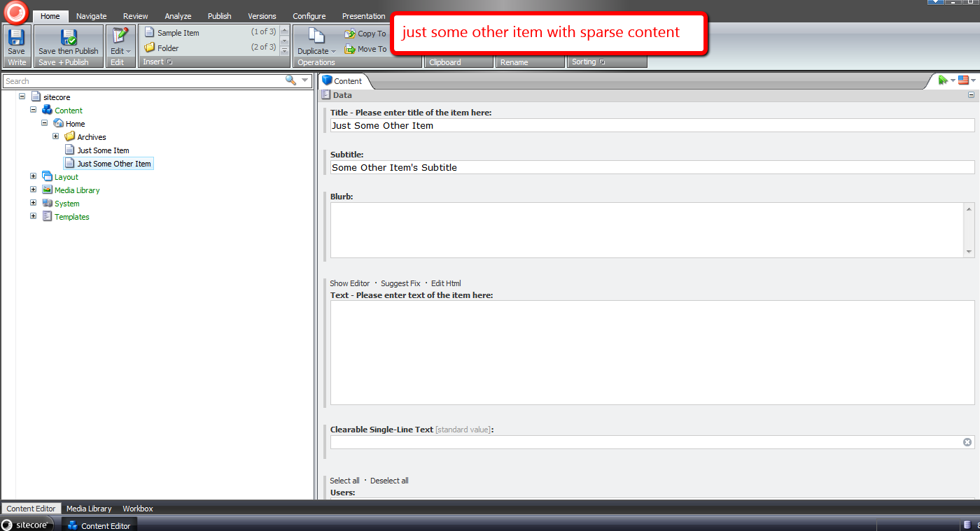Switch to the Presentation ribbon tab
This screenshot has width=980, height=531.
point(363,16)
